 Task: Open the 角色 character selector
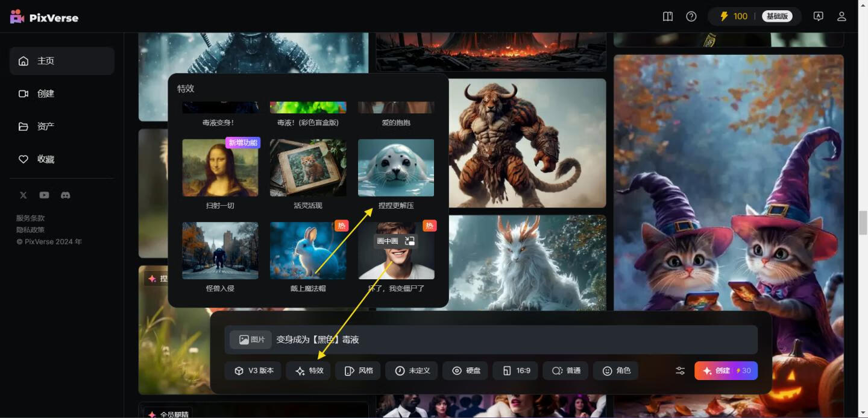(x=616, y=371)
